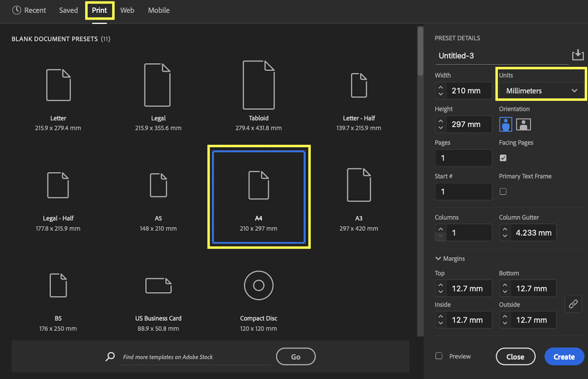Image resolution: width=588 pixels, height=379 pixels.
Task: Set orientation to landscape
Action: (x=523, y=124)
